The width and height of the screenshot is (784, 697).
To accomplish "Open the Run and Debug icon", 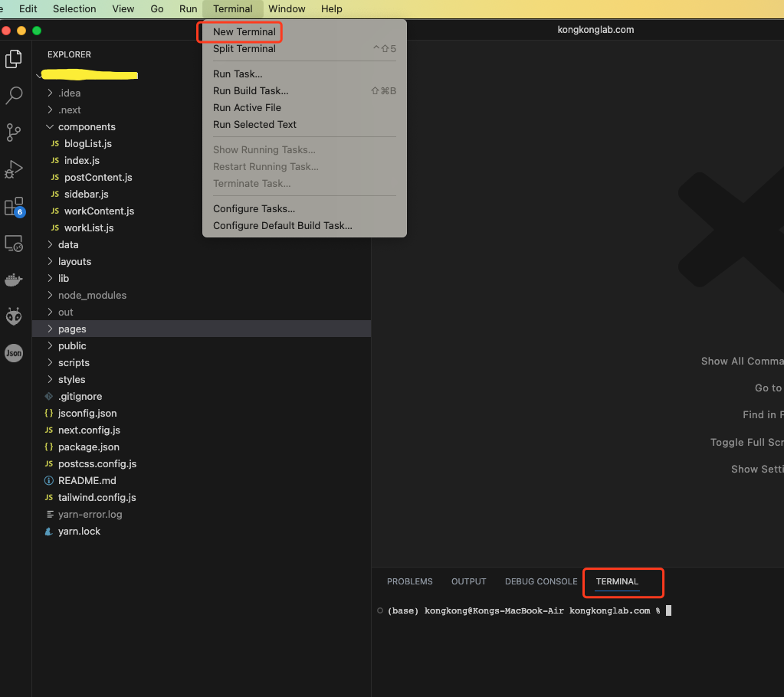I will click(x=14, y=169).
